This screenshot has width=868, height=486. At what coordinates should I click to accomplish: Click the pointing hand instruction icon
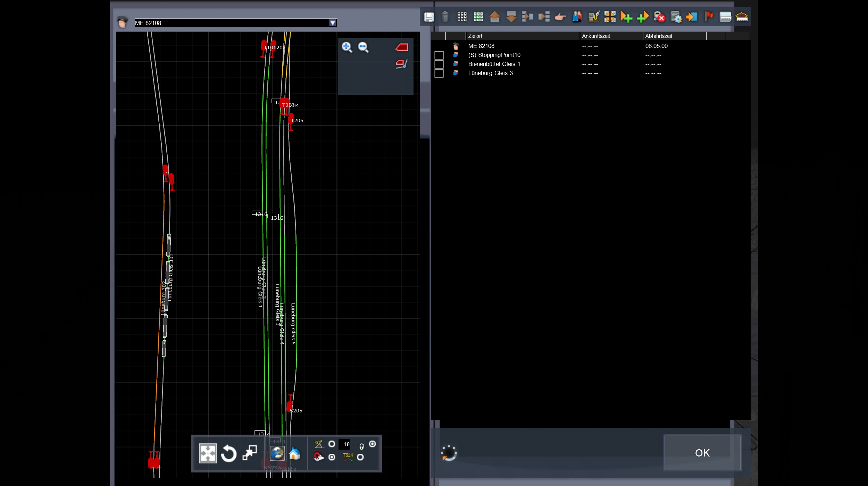point(560,17)
